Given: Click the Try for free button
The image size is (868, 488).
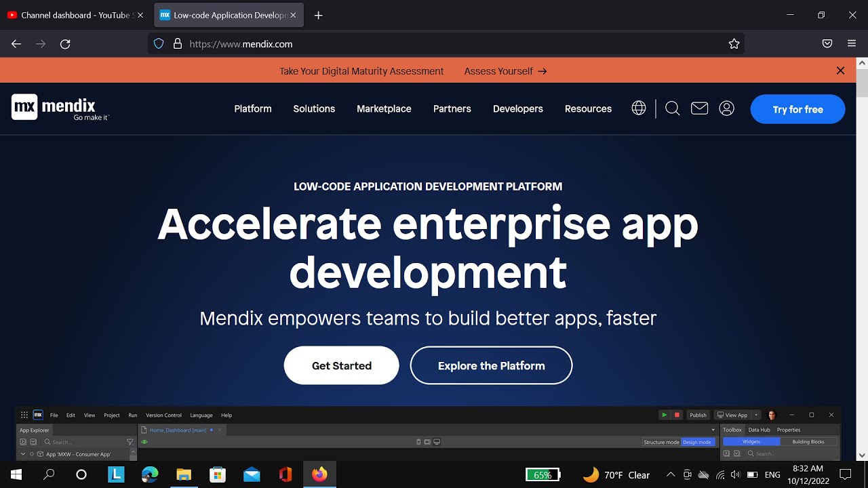Looking at the screenshot, I should 797,109.
